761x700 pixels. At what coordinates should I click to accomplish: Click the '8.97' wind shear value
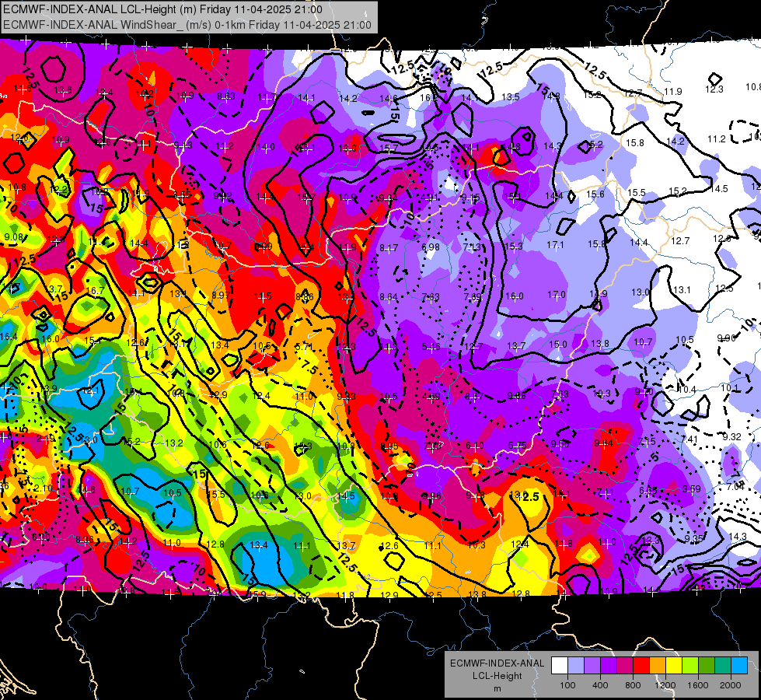pyautogui.click(x=221, y=295)
